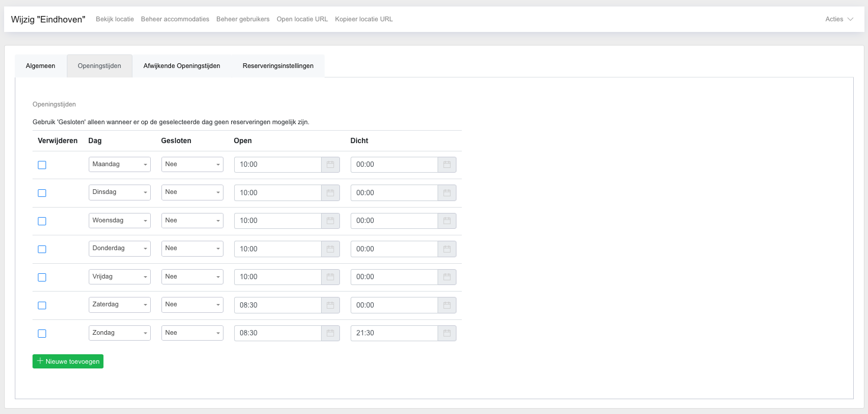Viewport: 868px width, 414px height.
Task: Open the Acties dropdown menu
Action: [839, 19]
